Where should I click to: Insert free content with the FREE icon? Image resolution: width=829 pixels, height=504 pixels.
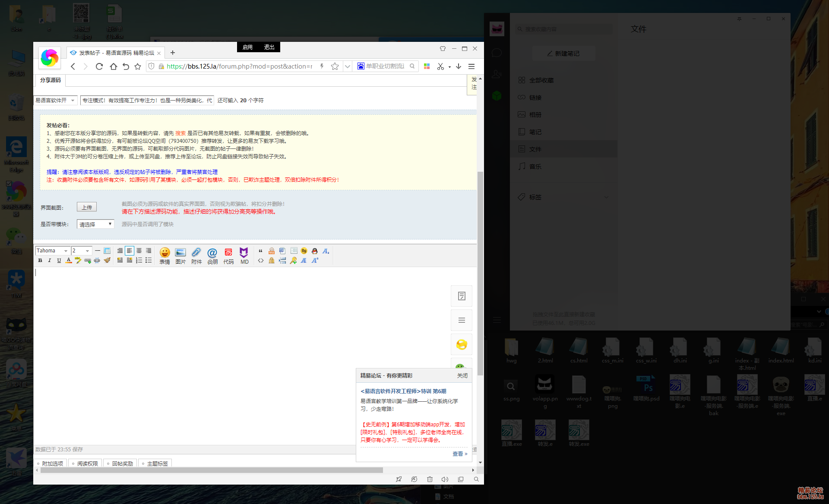pos(272,251)
